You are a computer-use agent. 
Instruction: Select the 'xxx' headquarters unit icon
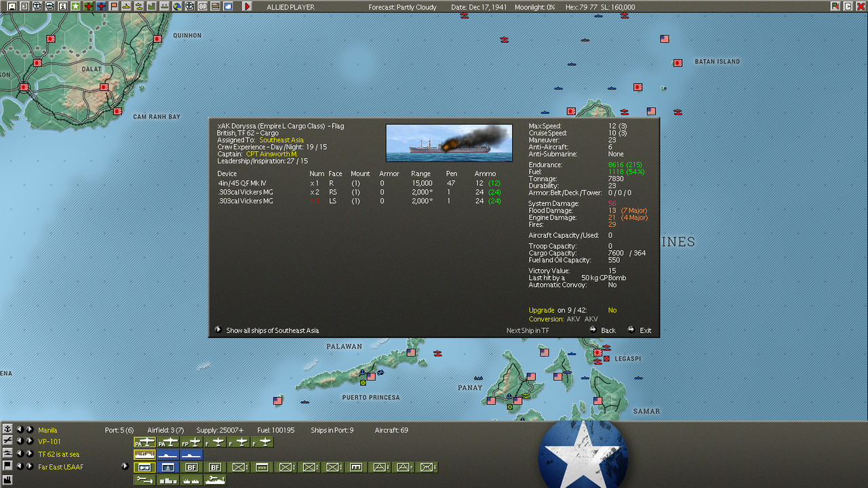(x=262, y=467)
